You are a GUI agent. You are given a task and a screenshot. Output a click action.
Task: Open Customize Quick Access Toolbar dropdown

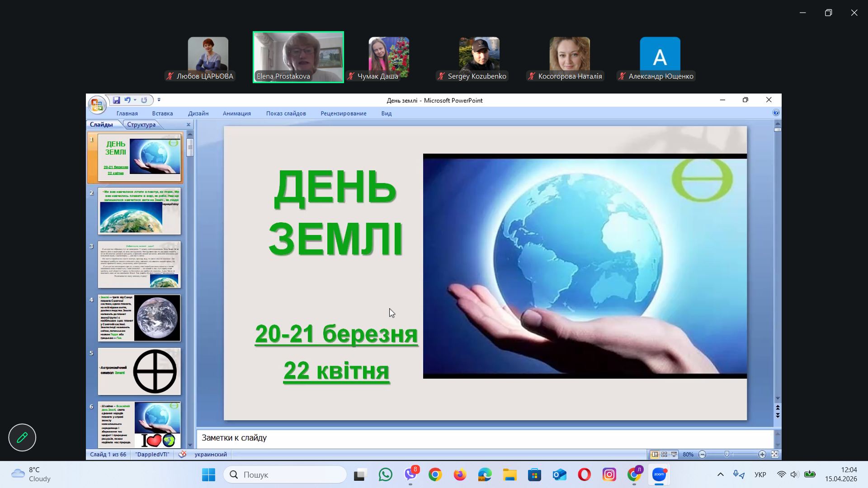click(x=159, y=100)
